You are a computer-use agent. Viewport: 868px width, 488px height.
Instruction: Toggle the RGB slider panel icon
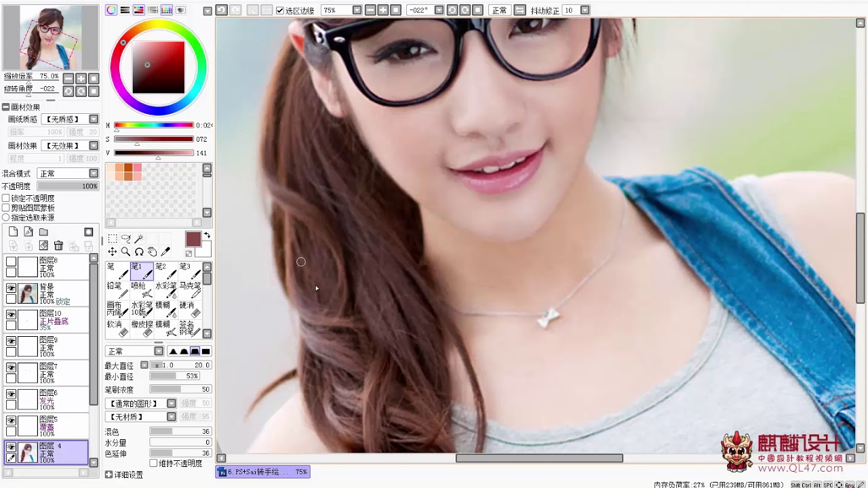click(125, 10)
